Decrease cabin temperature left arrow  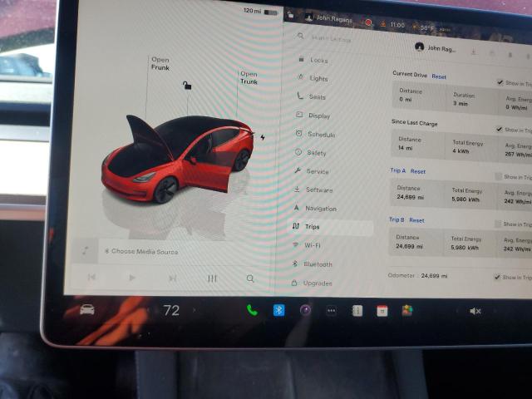point(150,310)
